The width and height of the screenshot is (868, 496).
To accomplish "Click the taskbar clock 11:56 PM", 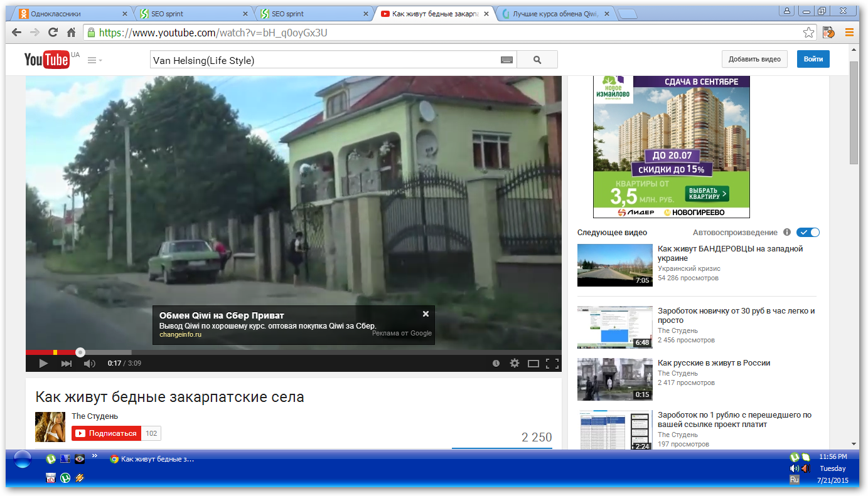I will tap(833, 456).
